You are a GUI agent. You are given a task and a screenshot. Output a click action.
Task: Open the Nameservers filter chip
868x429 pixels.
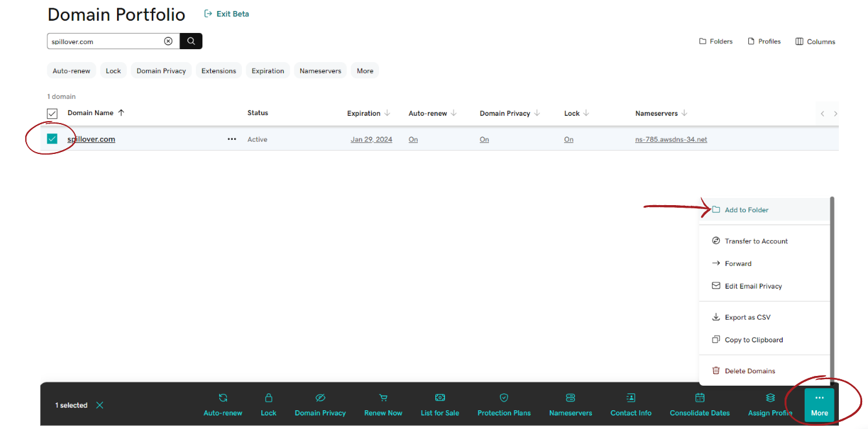(320, 71)
